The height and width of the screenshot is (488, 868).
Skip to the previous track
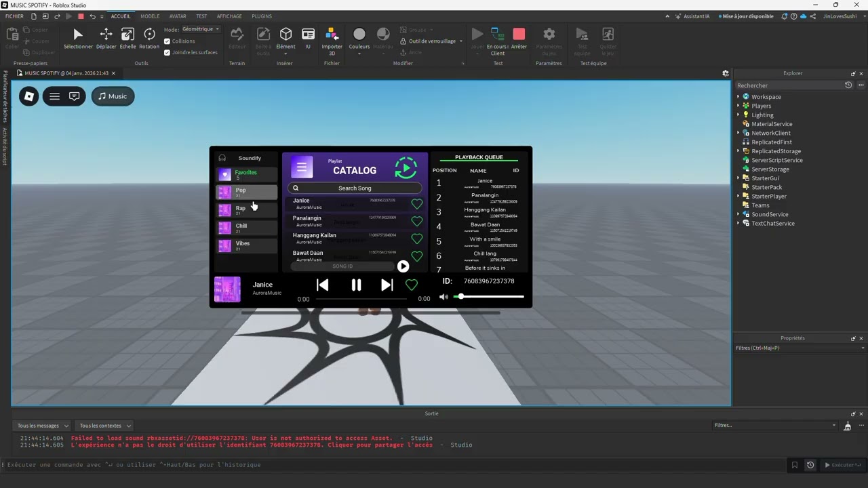(x=323, y=285)
